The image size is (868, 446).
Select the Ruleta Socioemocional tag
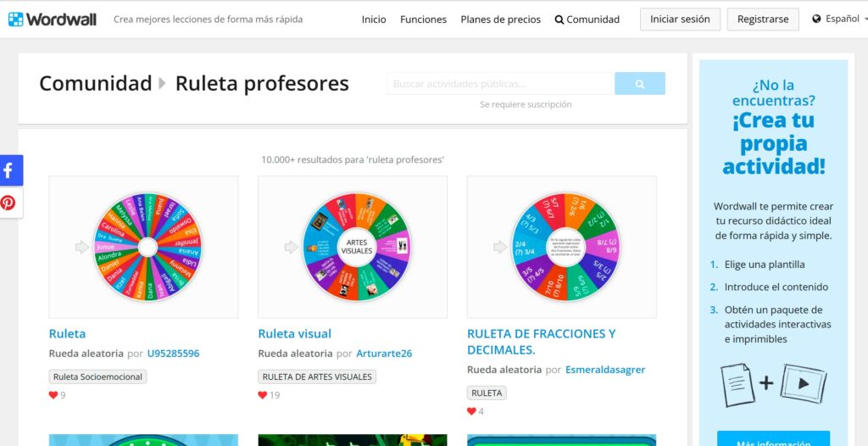click(97, 376)
